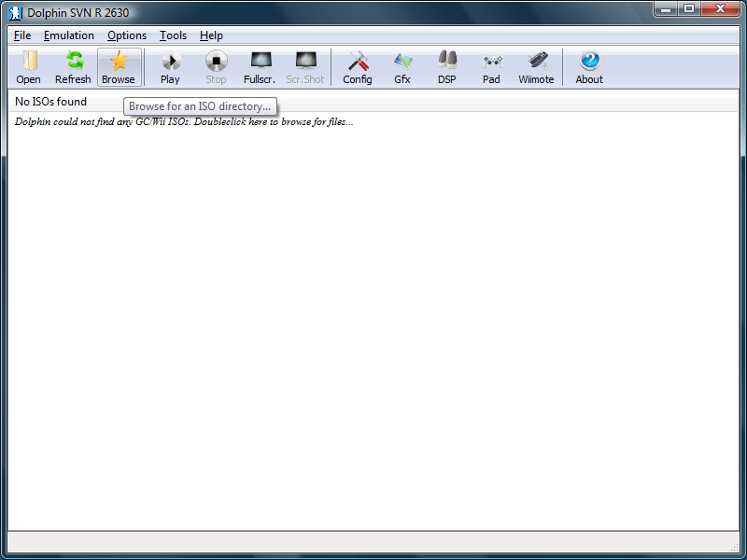The height and width of the screenshot is (560, 747).
Task: Open Config settings from the toolbar
Action: [358, 67]
